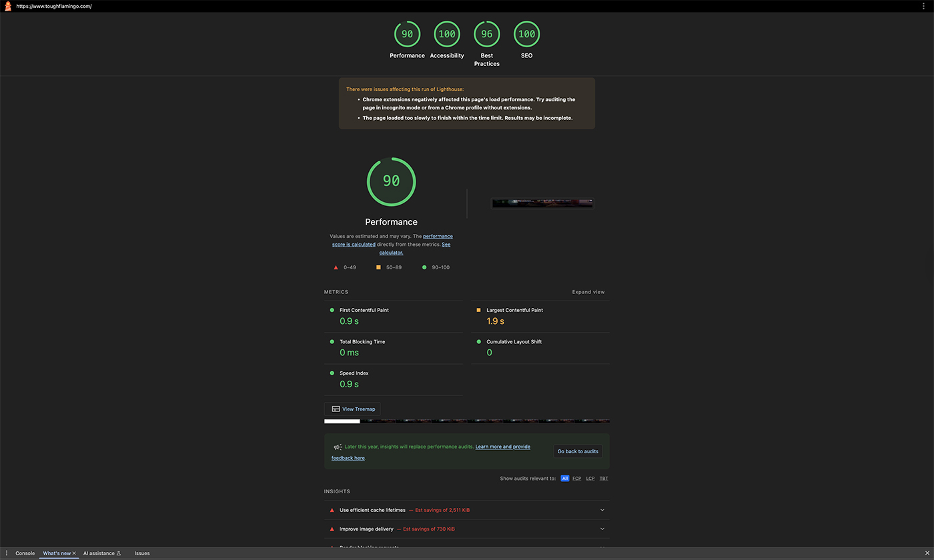Filter audits by FCP
Screen dimensions: 934x560
click(576, 479)
